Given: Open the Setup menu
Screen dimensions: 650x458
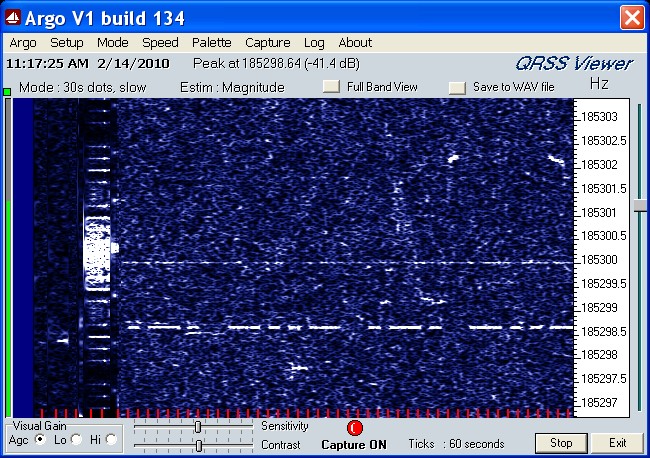Looking at the screenshot, I should coord(67,43).
